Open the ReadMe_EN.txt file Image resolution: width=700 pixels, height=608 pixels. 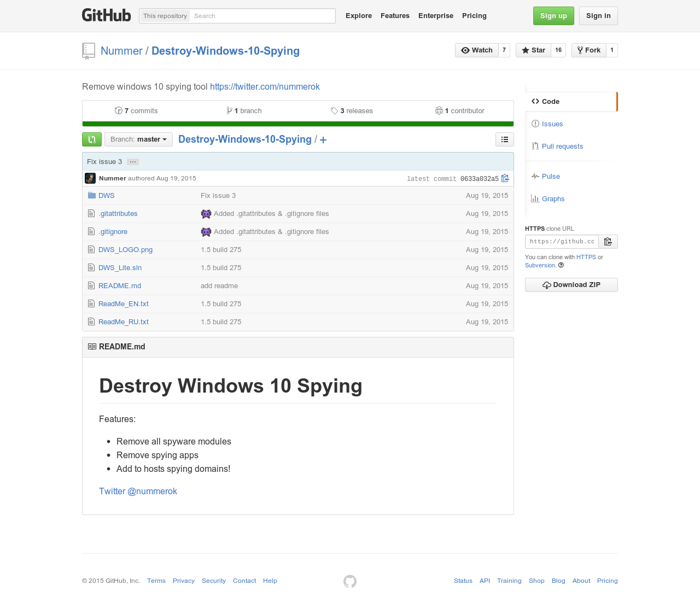click(124, 304)
